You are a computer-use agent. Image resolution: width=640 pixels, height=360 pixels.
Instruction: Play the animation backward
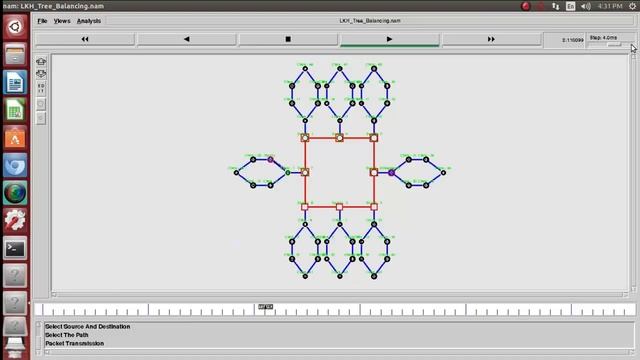coord(187,39)
